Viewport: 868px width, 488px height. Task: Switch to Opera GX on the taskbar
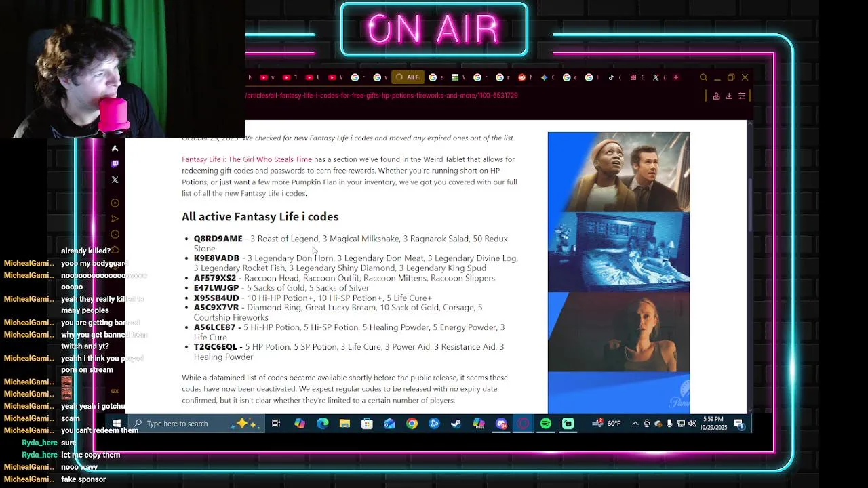click(x=524, y=424)
